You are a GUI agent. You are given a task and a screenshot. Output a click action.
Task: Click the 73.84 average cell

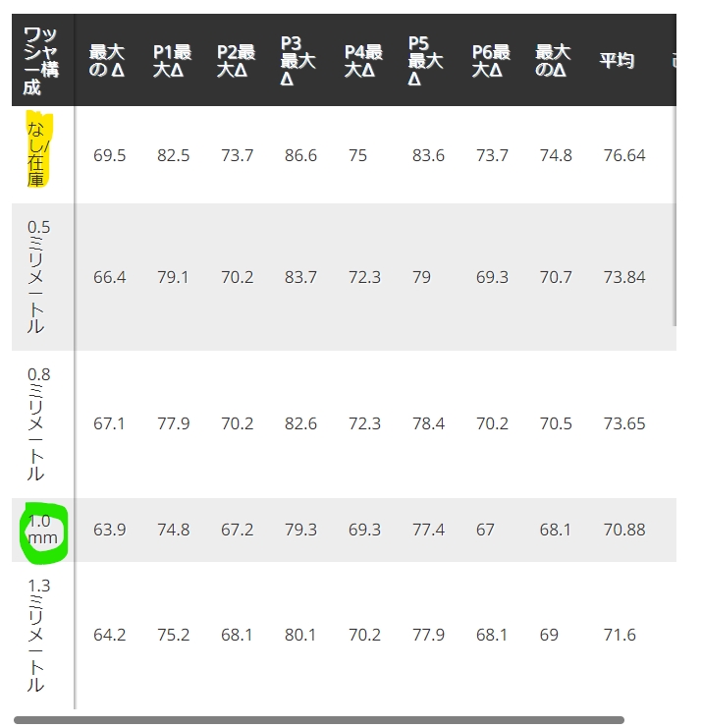point(624,277)
